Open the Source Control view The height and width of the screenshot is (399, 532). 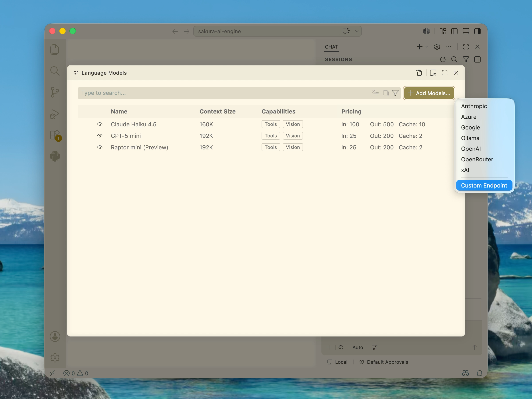pyautogui.click(x=55, y=92)
